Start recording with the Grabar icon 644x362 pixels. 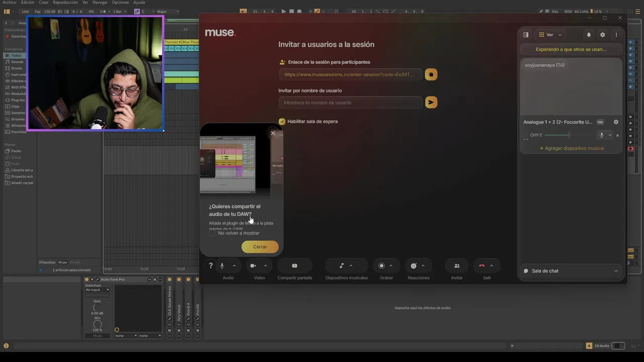[x=381, y=265]
